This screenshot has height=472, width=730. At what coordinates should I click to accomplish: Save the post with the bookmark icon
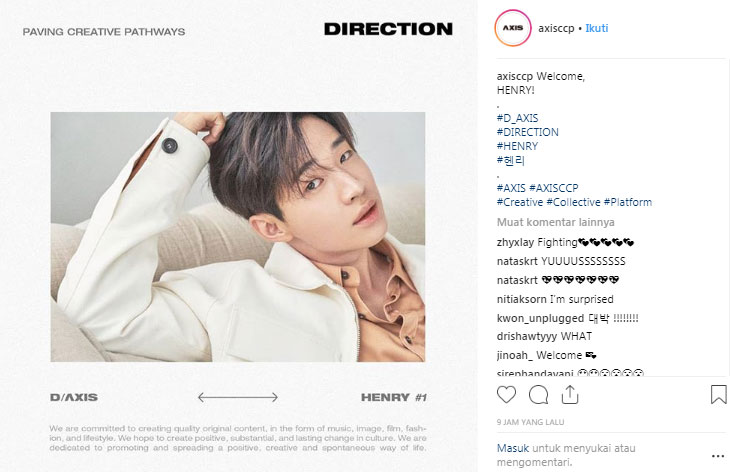point(718,394)
